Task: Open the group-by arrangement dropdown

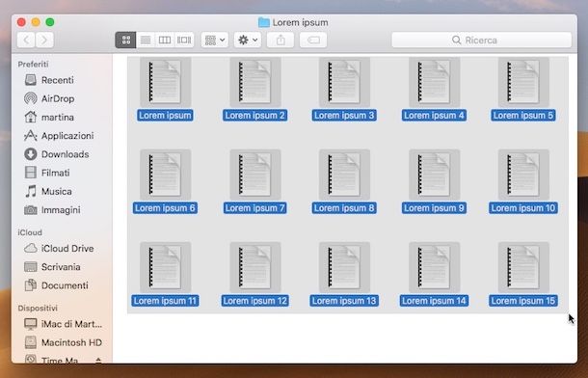Action: [215, 40]
